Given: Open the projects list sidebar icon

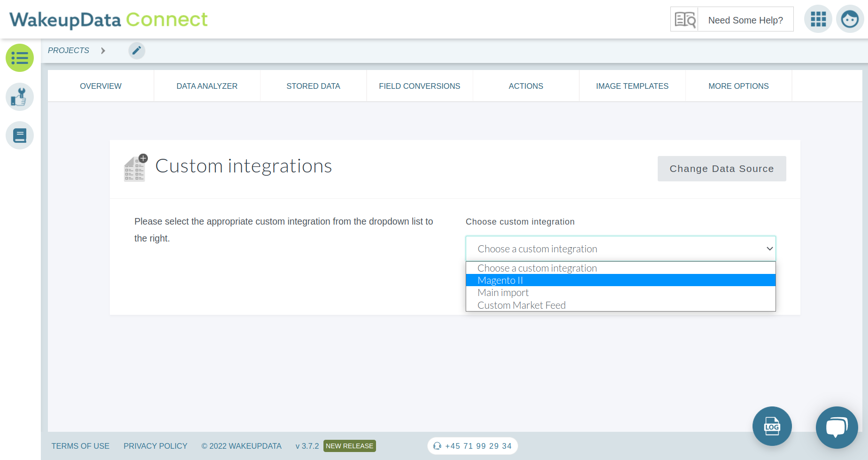Looking at the screenshot, I should tap(20, 58).
